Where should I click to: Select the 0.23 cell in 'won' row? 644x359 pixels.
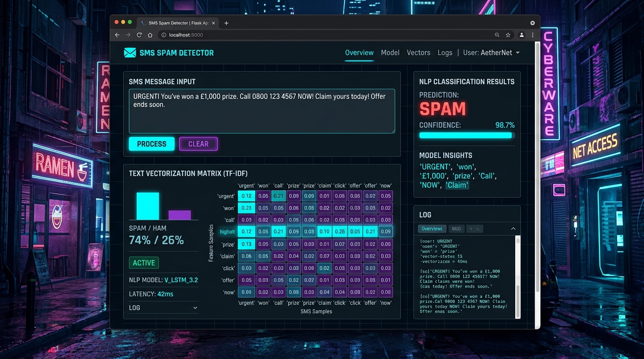pos(246,208)
